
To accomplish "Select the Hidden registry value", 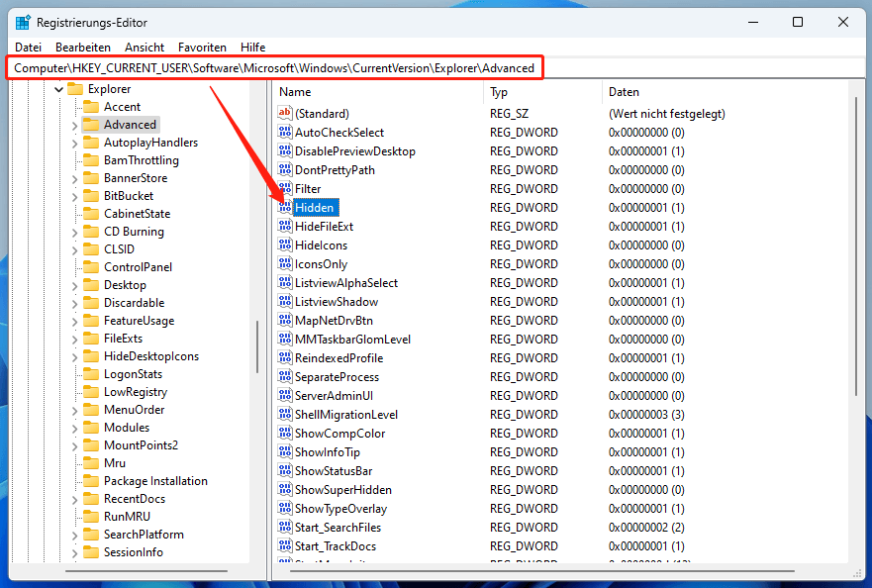I will tap(314, 208).
